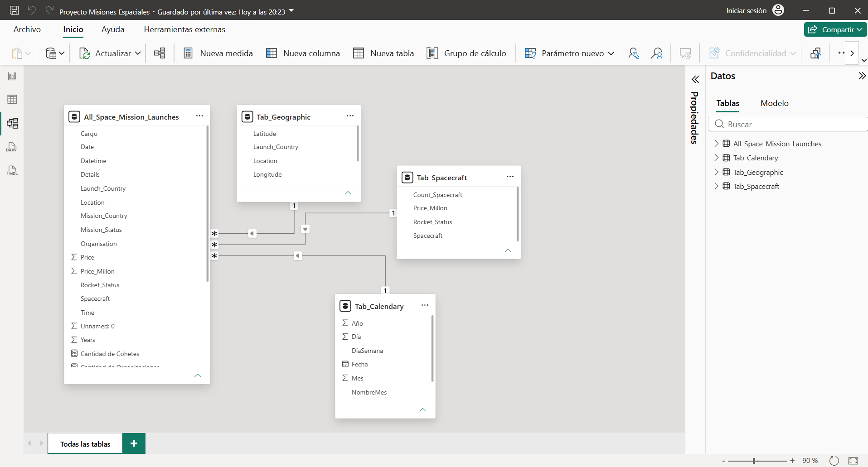This screenshot has width=868, height=467.
Task: Open the Actualizar dropdown arrow
Action: (x=138, y=53)
